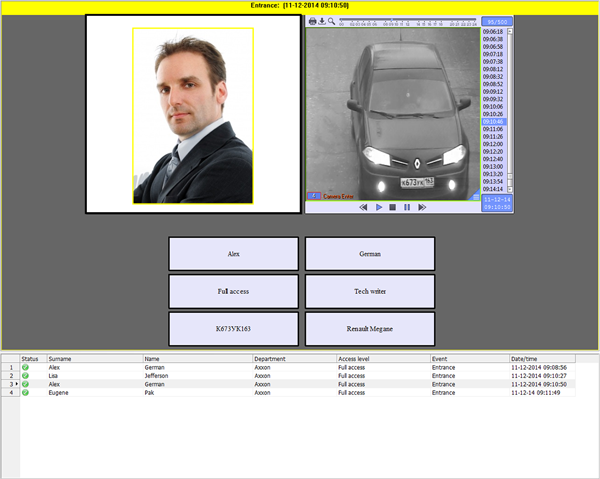Select the 09:06:18 entry in time list
This screenshot has height=479, width=600.
pyautogui.click(x=492, y=31)
